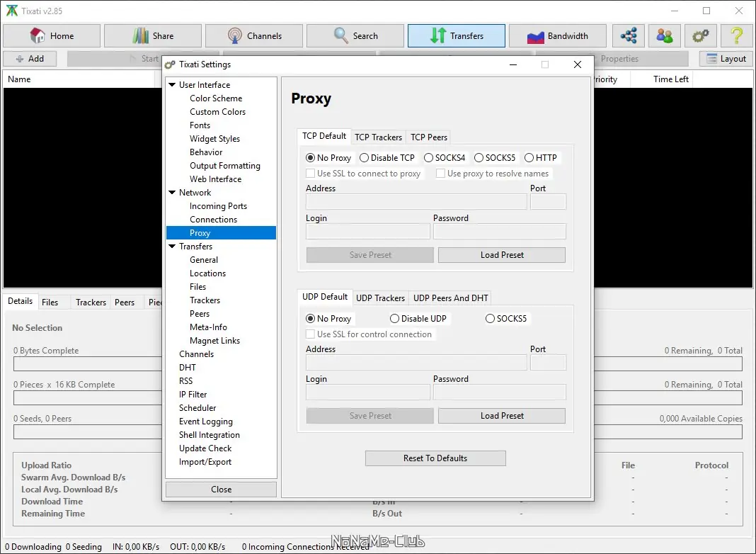756x554 pixels.
Task: Open the Peers tab in main window
Action: (125, 302)
